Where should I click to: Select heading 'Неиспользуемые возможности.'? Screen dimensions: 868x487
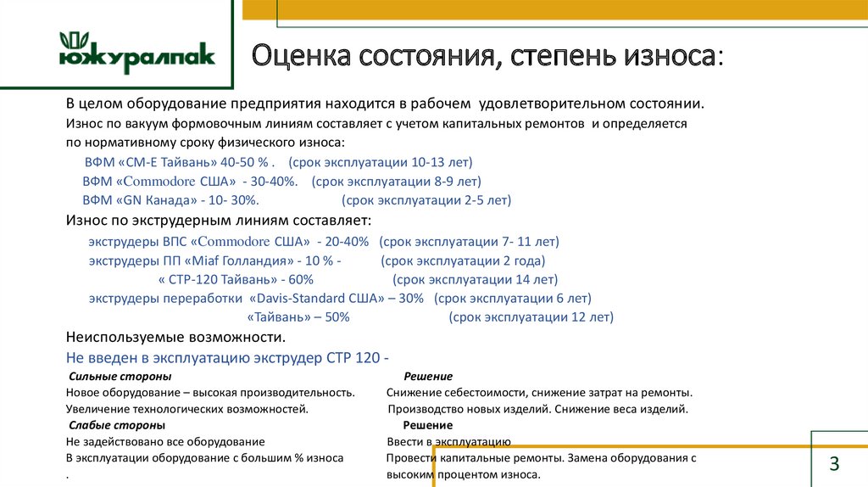point(176,338)
